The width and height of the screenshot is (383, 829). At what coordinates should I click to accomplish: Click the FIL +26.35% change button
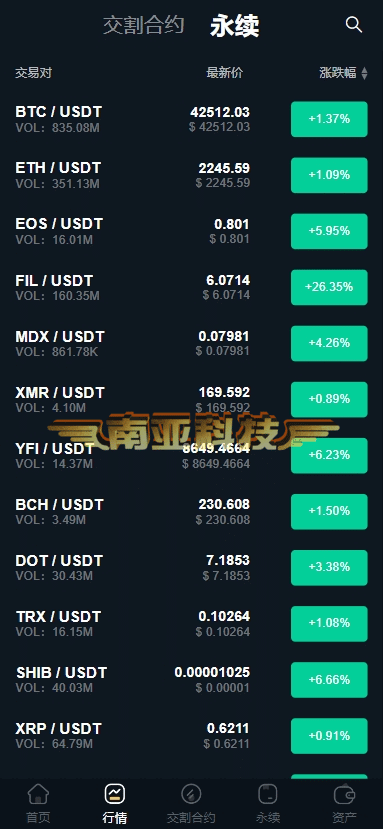coord(329,287)
